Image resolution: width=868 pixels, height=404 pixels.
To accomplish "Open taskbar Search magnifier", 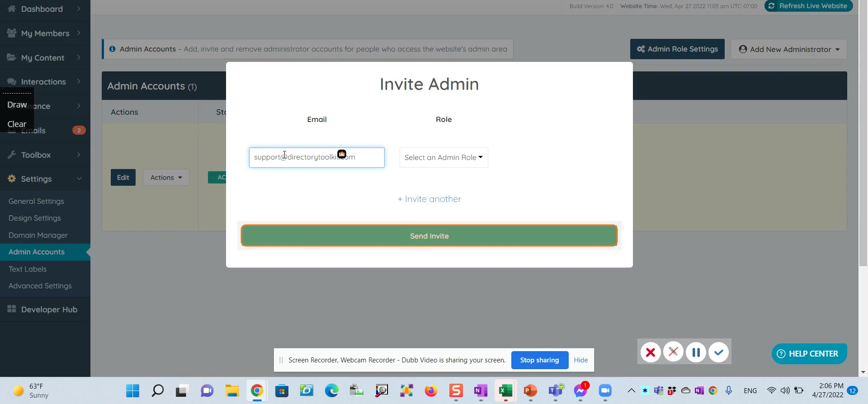I will click(157, 390).
